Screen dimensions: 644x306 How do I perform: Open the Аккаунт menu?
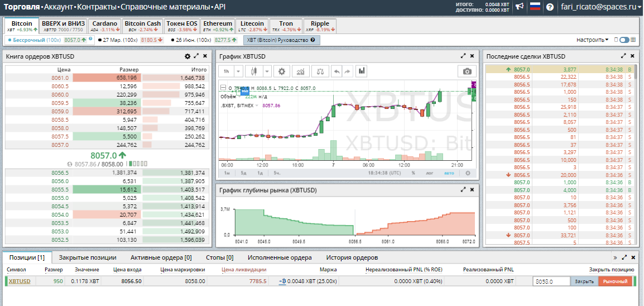59,7
